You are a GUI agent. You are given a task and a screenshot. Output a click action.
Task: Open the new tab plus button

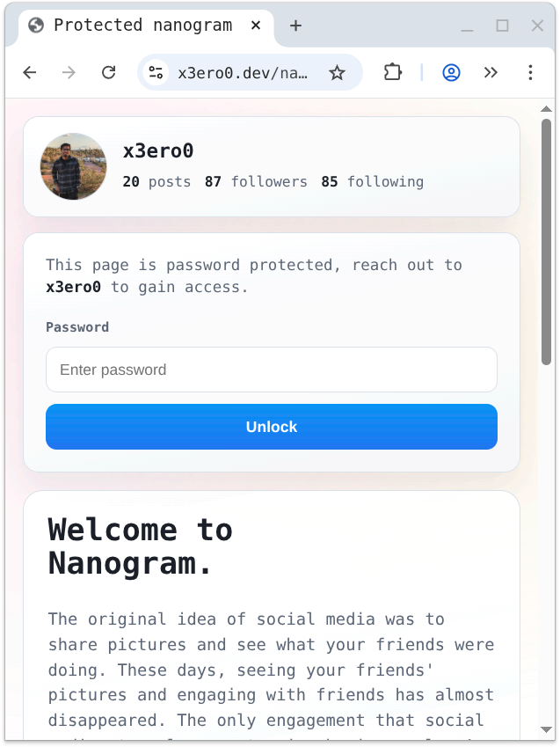(x=295, y=26)
